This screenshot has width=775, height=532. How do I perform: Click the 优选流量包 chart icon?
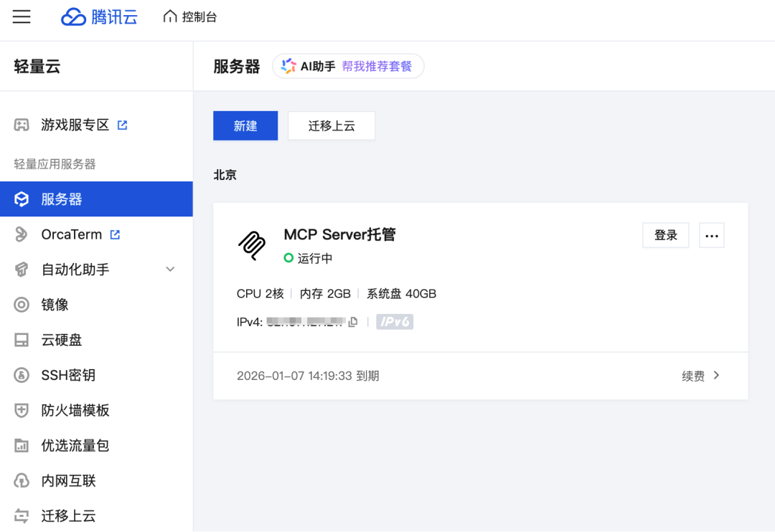[22, 445]
